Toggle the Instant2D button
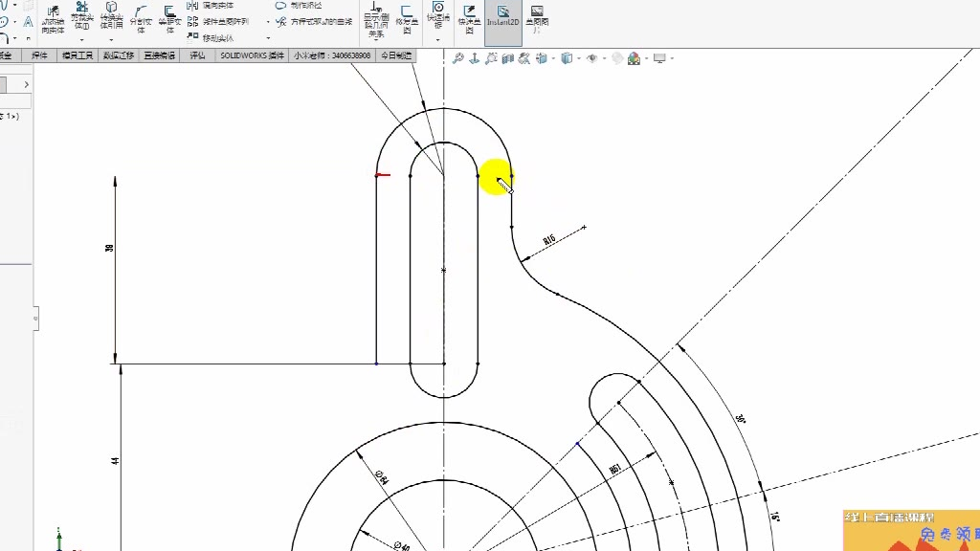Screen dimensions: 980x551 click(x=502, y=19)
